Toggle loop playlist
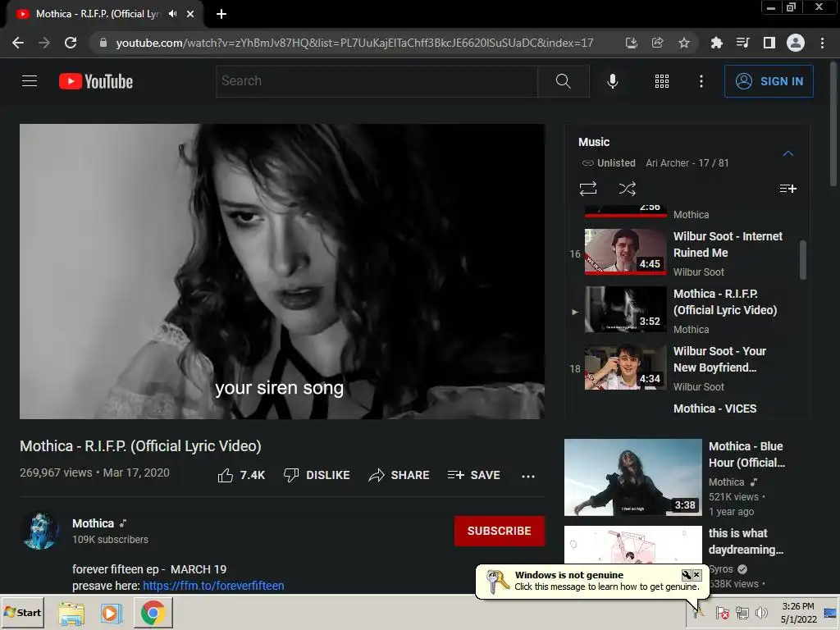This screenshot has width=840, height=630. (x=587, y=189)
